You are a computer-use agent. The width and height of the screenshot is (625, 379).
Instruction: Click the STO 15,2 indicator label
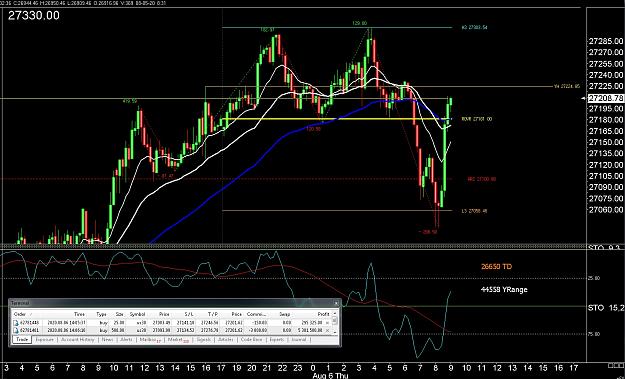click(606, 308)
